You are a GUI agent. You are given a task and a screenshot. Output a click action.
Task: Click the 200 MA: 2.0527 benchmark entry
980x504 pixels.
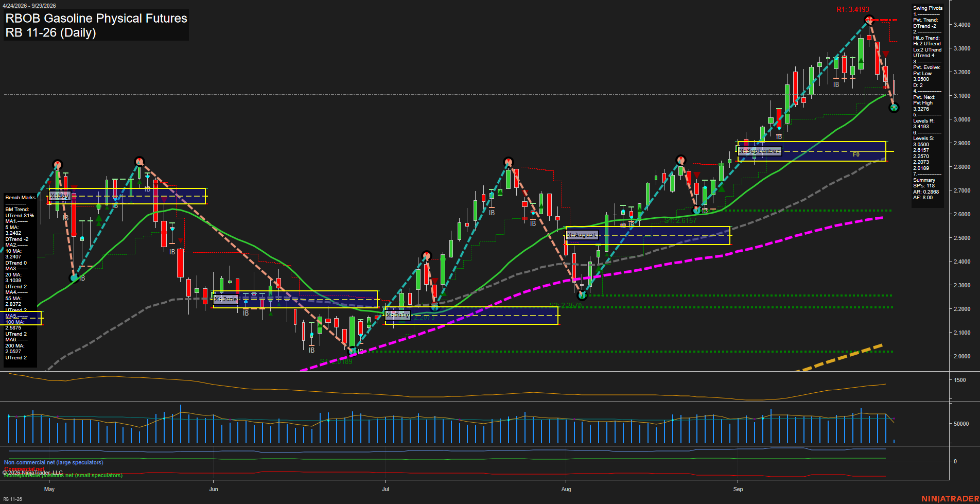click(14, 349)
